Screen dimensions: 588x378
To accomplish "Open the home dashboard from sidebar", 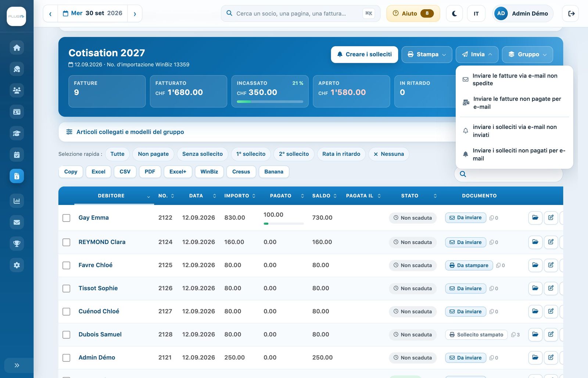I will click(17, 48).
